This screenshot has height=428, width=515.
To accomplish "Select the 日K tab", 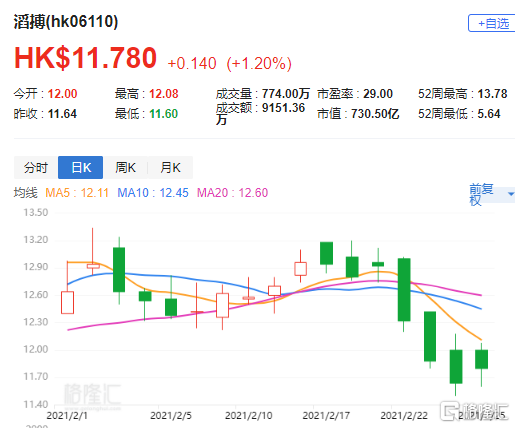I will tap(80, 167).
